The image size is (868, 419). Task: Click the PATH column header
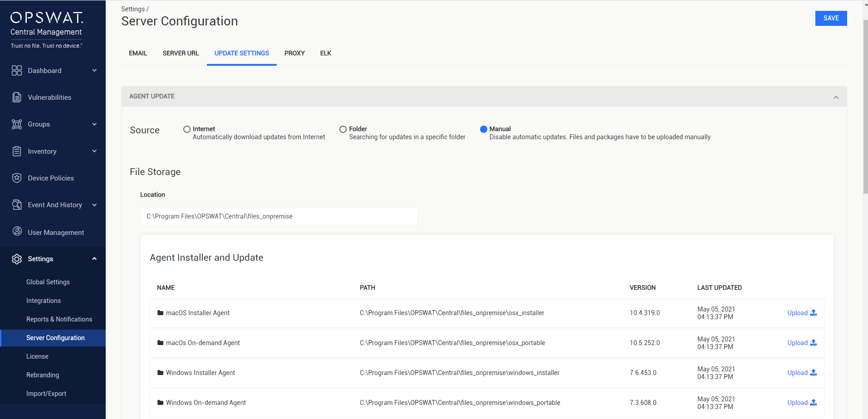coord(368,287)
